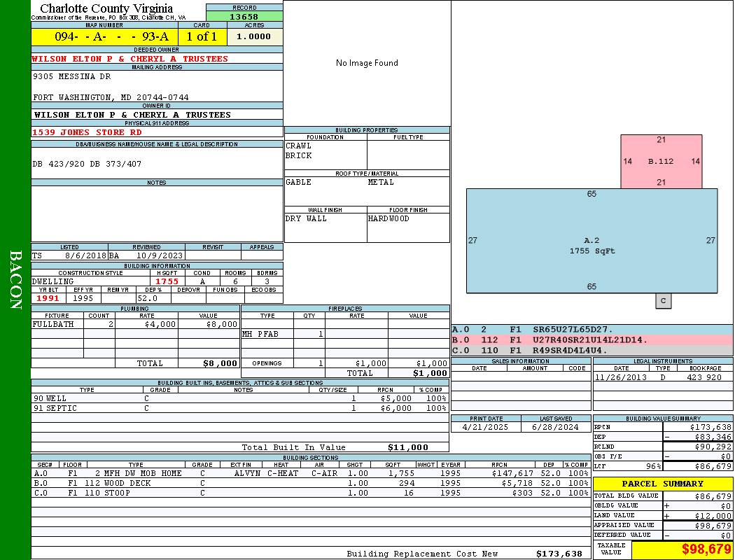735x560 pixels.
Task: Select the A.0 sketch code row
Action: [x=591, y=330]
